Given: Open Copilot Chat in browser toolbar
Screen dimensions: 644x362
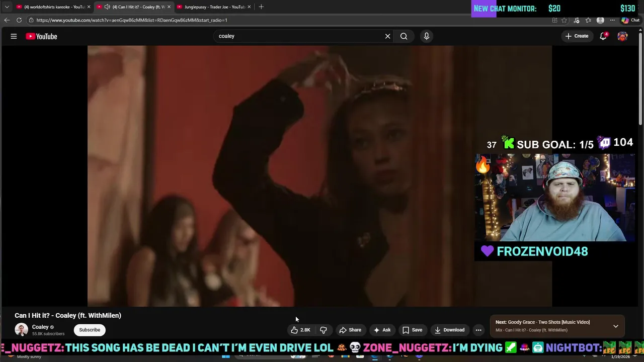Looking at the screenshot, I should pyautogui.click(x=630, y=20).
